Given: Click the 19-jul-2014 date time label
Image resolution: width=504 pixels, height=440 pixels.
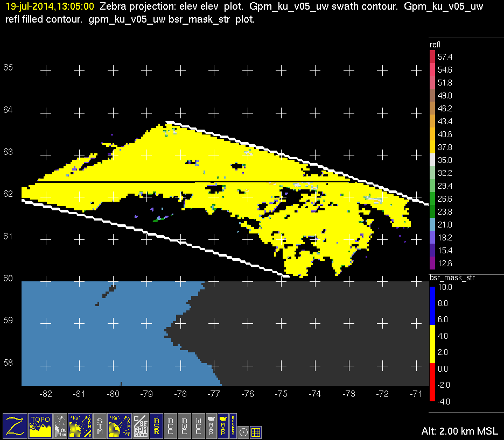Looking at the screenshot, I should coord(50,7).
